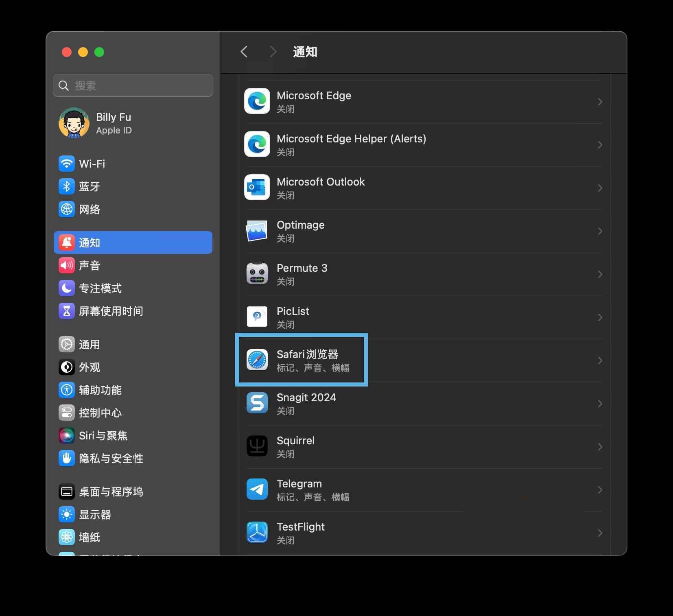
Task: Select 控制中心 label in the sidebar
Action: (x=100, y=413)
